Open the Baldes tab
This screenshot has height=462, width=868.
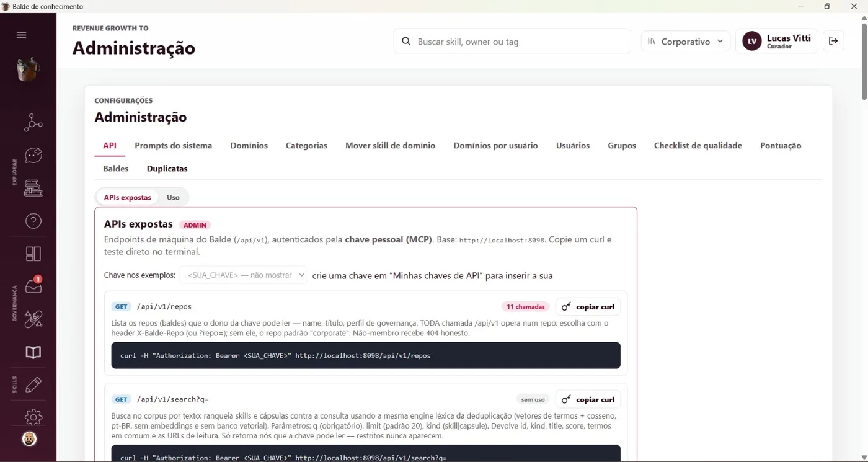click(x=116, y=169)
